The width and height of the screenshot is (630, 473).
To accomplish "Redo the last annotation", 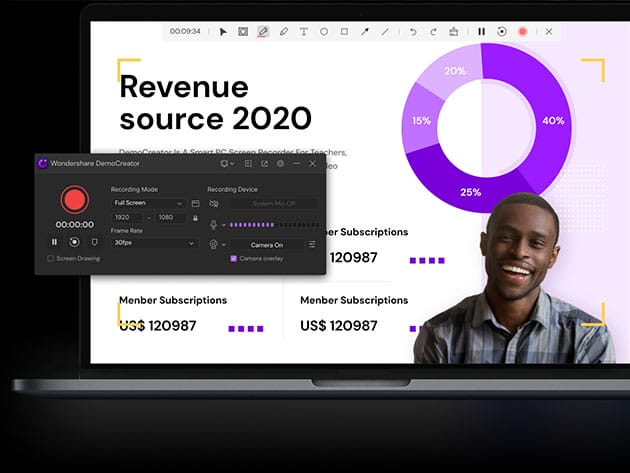I will coord(433,32).
